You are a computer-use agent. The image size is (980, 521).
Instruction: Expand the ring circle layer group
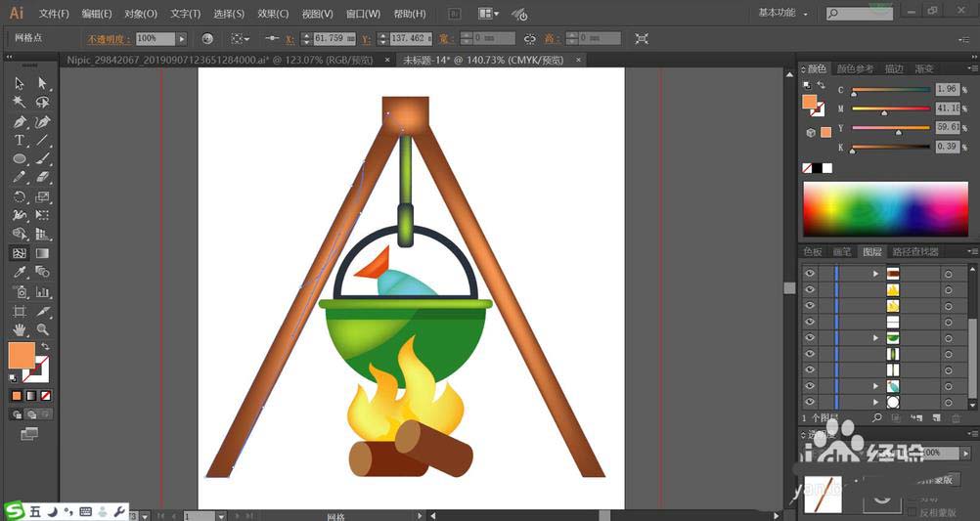[875, 403]
